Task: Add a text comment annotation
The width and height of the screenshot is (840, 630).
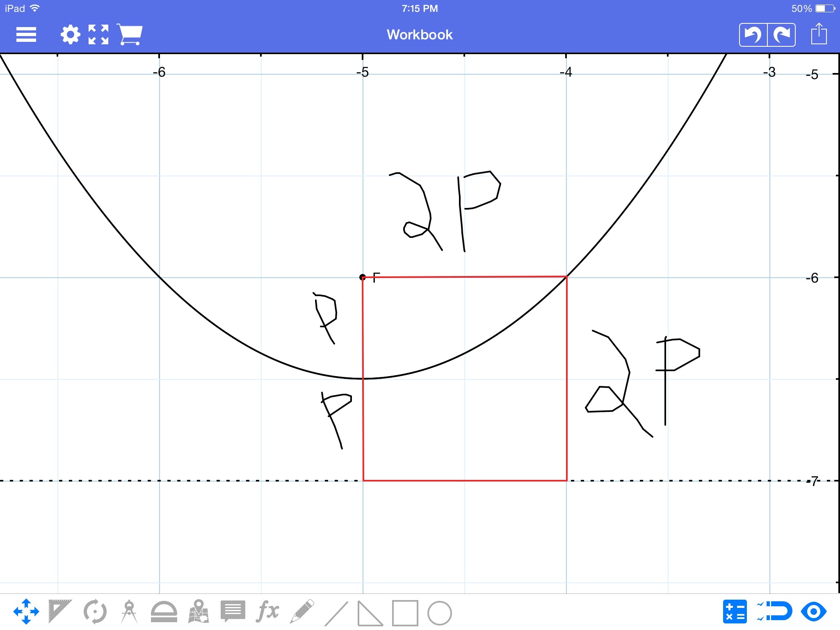Action: [233, 612]
